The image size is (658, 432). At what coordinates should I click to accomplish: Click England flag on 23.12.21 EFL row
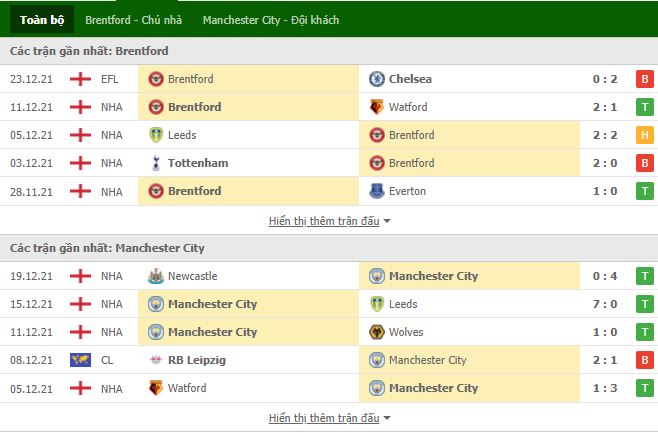coord(80,79)
